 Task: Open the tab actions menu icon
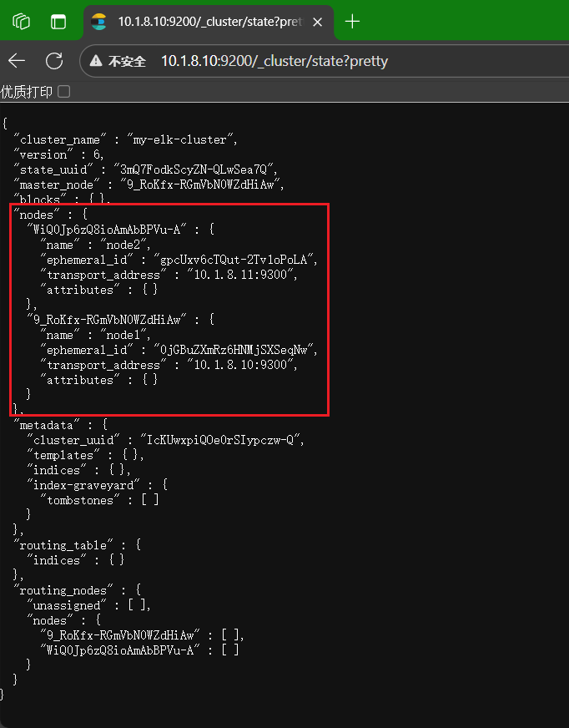[x=58, y=22]
